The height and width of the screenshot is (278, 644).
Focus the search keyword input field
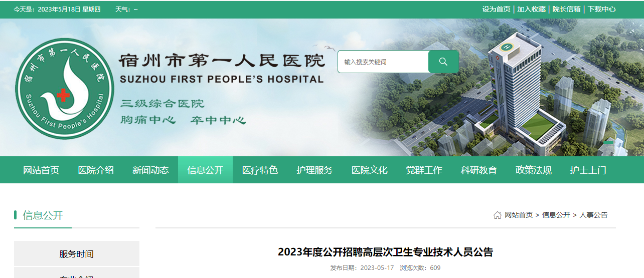coord(383,62)
